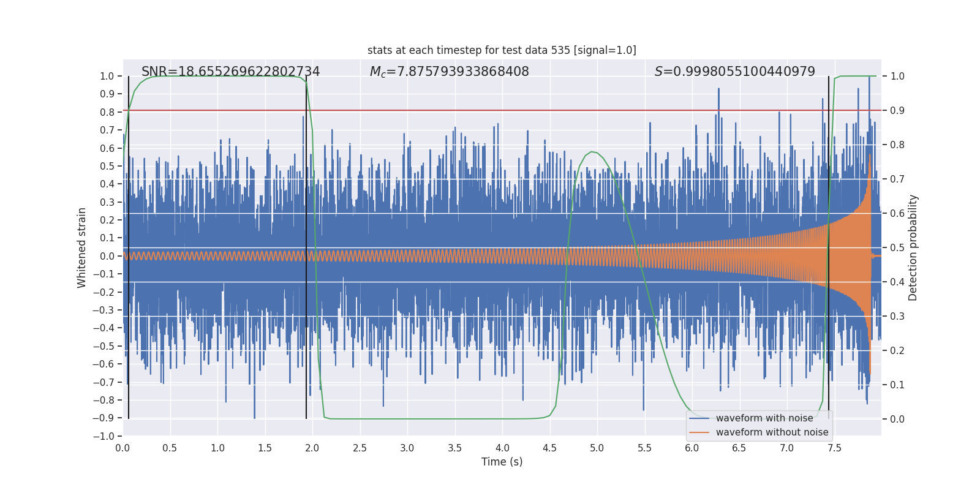Click the plot title for test data 535
This screenshot has width=980, height=490.
[502, 50]
